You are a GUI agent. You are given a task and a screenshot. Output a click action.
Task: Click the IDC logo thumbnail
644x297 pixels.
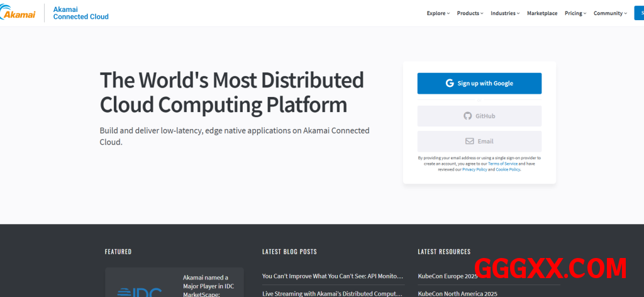coord(140,291)
